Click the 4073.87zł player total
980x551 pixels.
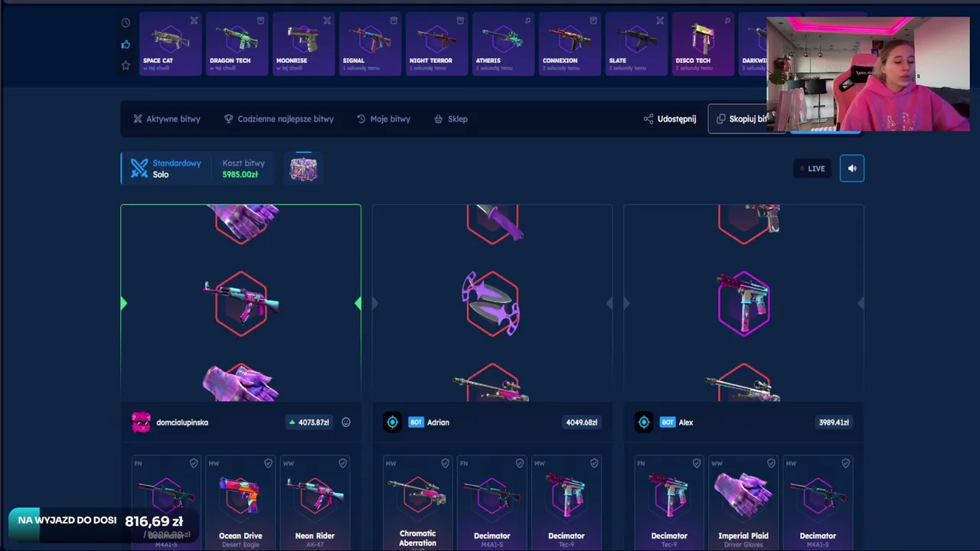click(309, 422)
